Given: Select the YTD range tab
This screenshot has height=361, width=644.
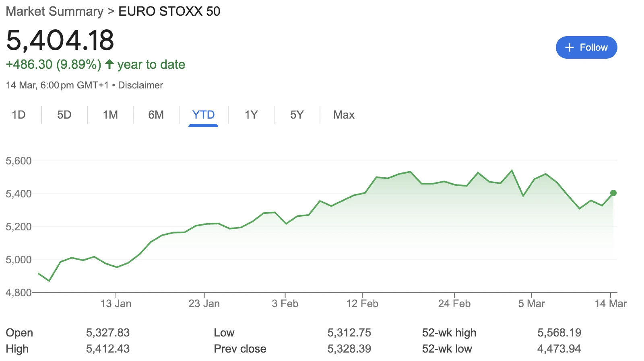Looking at the screenshot, I should (203, 115).
